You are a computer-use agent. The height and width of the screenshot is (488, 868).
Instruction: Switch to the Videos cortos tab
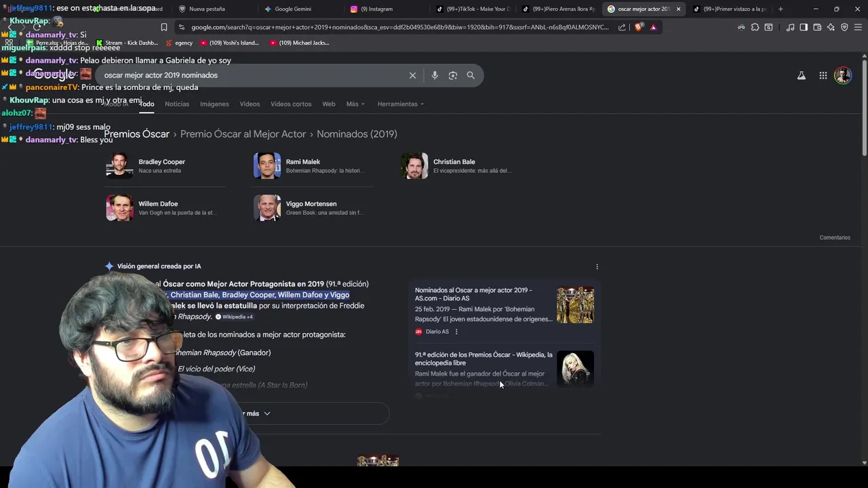[291, 104]
